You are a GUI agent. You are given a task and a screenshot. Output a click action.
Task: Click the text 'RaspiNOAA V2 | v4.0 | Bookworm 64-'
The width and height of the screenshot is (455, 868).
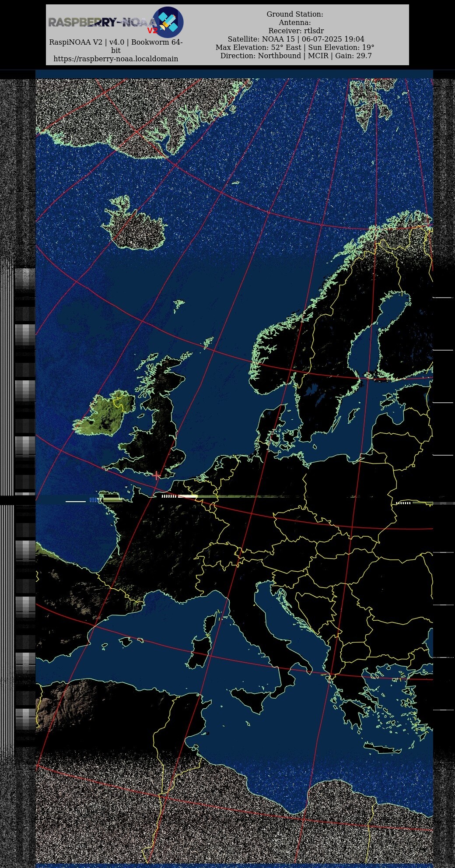pyautogui.click(x=115, y=42)
